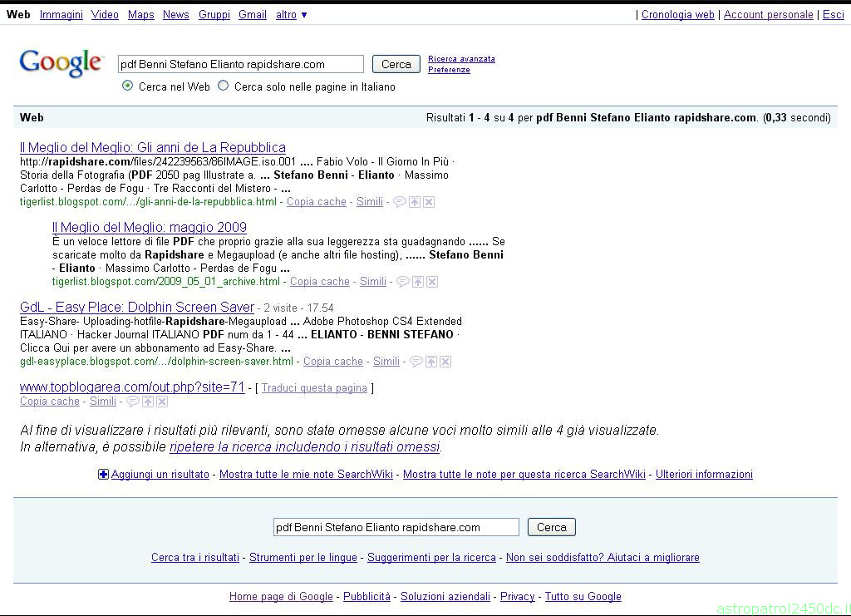Viewport: 851px width, 616px height.
Task: Open Simili for the 2009_05_01_archive result
Action: coord(373,281)
